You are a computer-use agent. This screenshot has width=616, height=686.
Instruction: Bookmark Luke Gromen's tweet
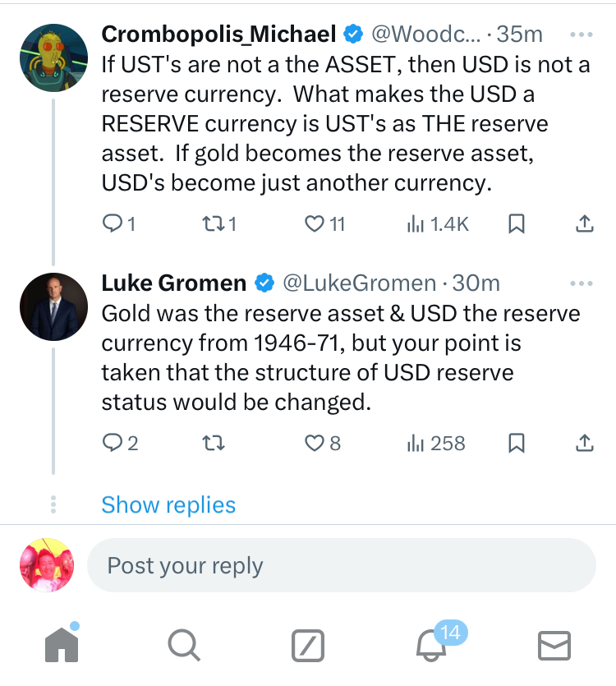pyautogui.click(x=517, y=443)
